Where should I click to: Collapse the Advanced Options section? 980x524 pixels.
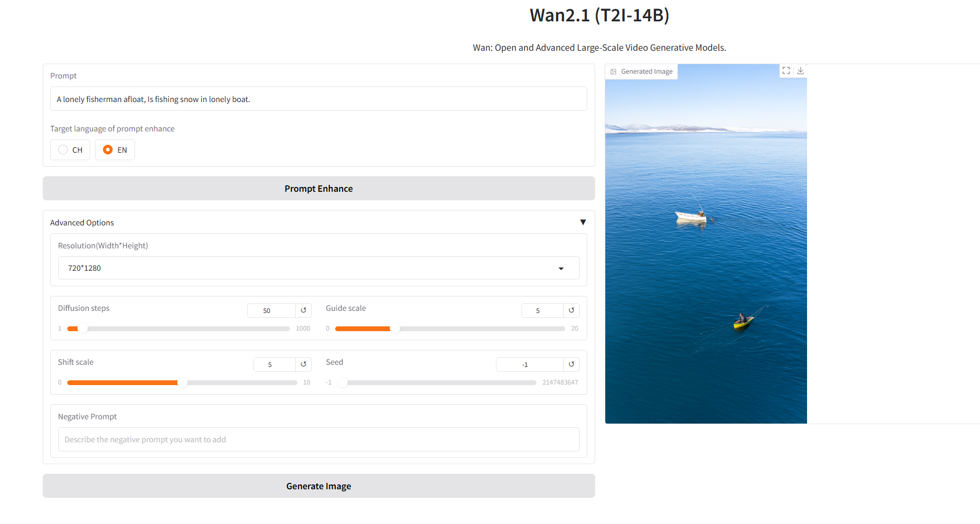click(583, 222)
